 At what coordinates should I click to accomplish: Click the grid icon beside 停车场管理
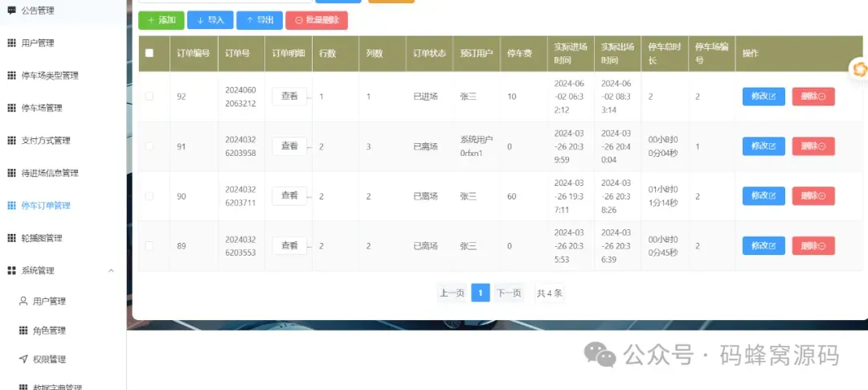click(11, 108)
